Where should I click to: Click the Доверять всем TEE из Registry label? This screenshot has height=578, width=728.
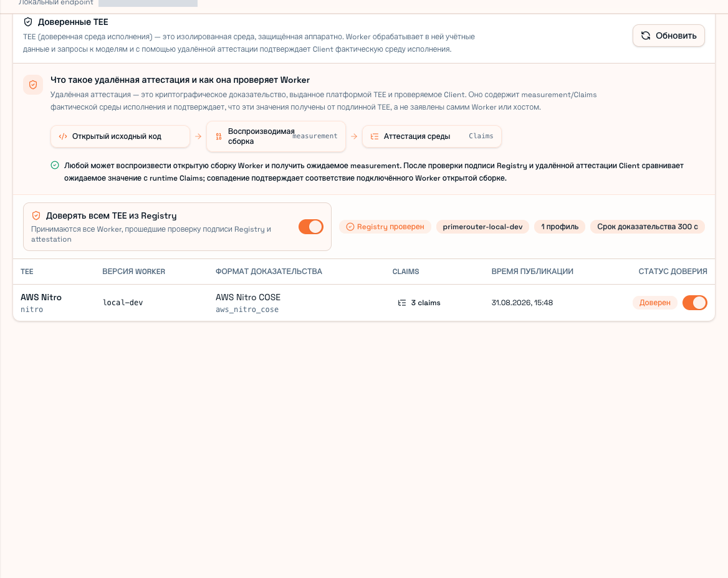pos(112,216)
